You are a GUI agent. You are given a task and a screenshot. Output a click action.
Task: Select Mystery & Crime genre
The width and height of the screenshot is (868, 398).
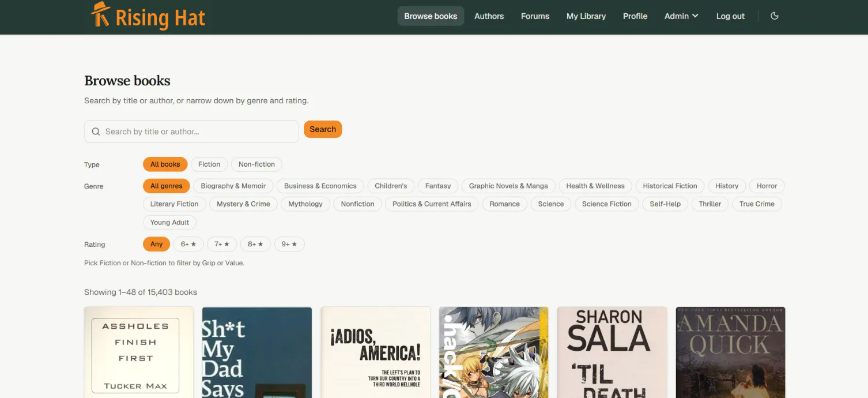pos(243,204)
